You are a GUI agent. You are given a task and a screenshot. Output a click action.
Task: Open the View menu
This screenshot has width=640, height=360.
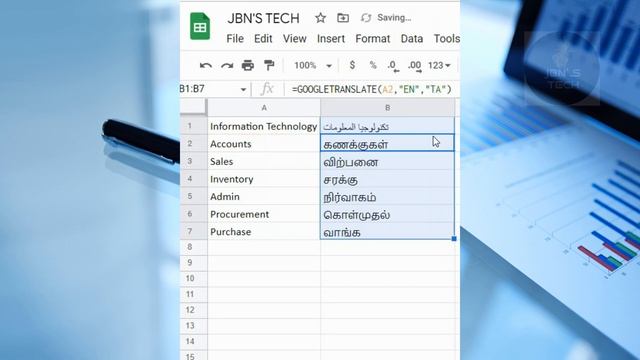[295, 39]
